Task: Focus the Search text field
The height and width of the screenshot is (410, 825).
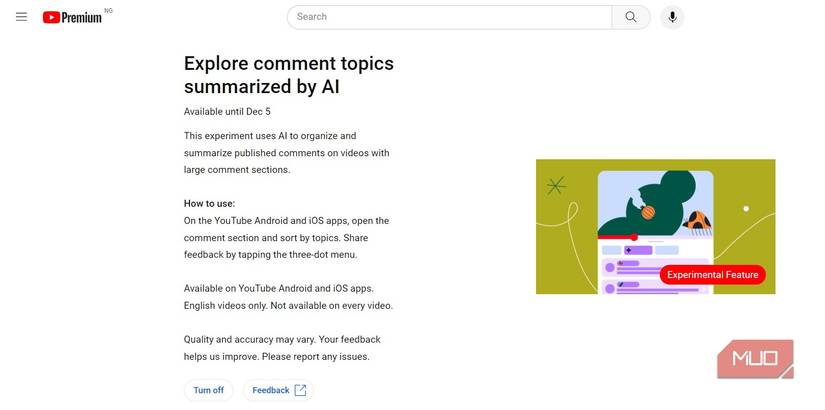Action: (450, 17)
